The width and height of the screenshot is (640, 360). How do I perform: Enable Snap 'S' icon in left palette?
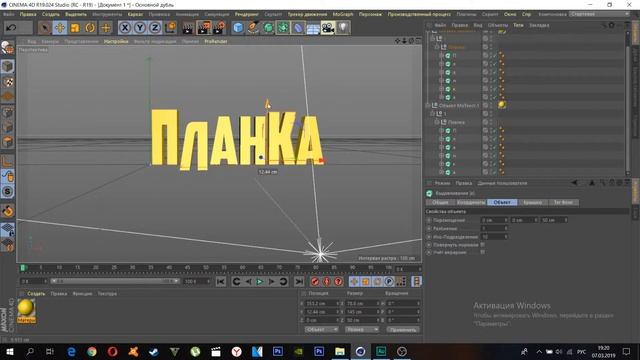[x=7, y=191]
